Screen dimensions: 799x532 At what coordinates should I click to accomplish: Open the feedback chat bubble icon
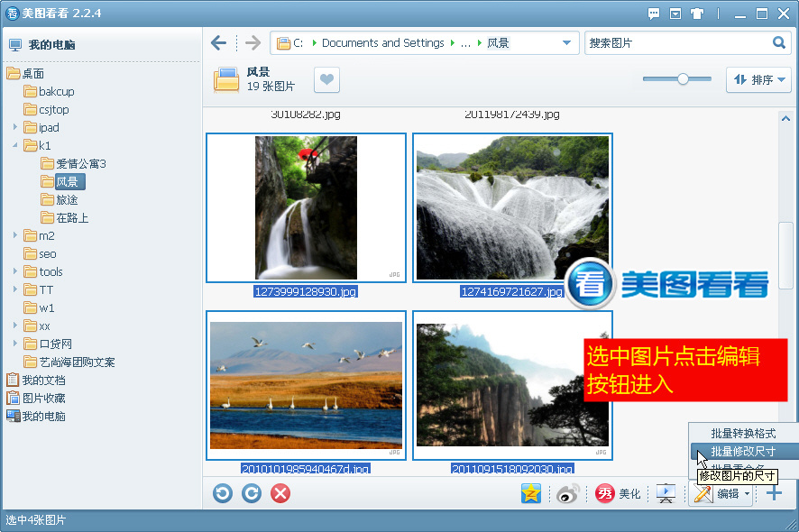click(x=653, y=14)
